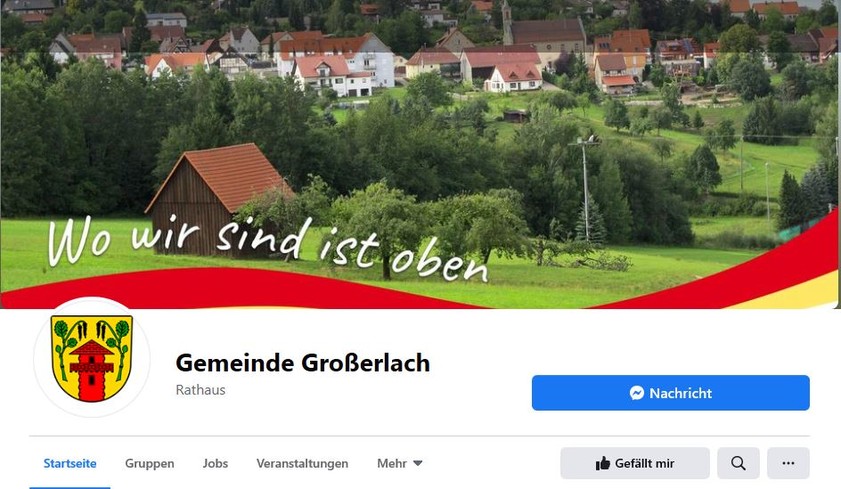
Task: Click the slogan 'Wo wir sind ist oben'
Action: tap(268, 248)
